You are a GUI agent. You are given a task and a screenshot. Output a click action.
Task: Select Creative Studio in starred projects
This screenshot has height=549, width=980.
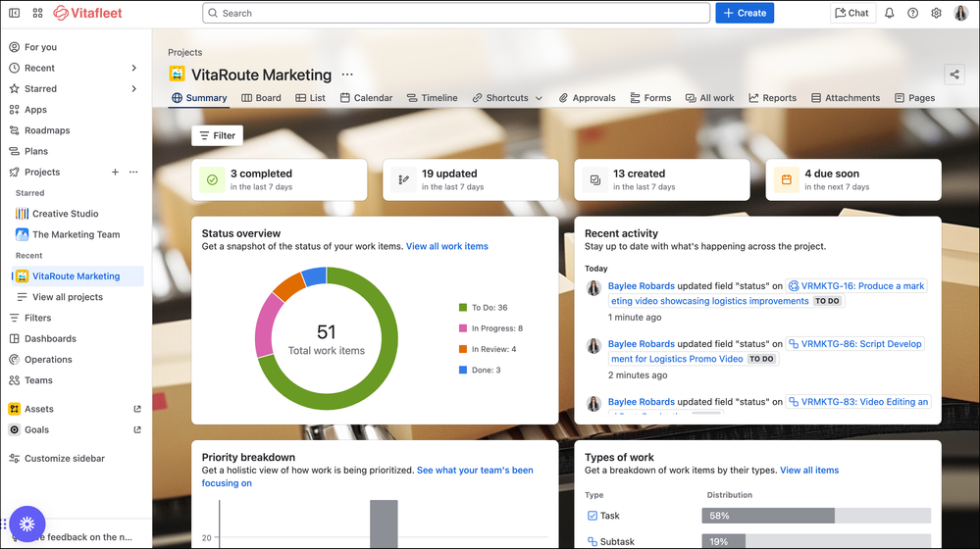pyautogui.click(x=65, y=214)
